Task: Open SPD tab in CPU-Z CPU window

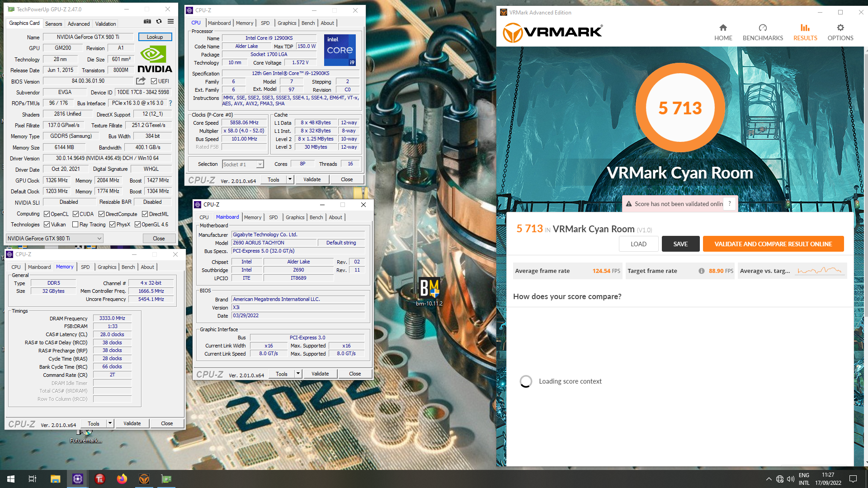Action: [265, 23]
